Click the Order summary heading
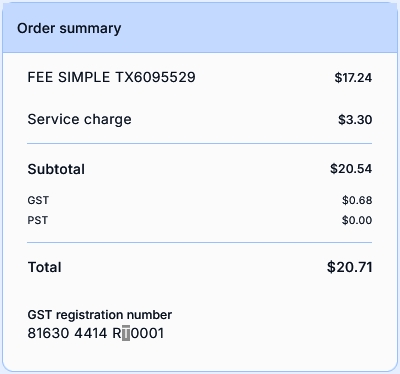The image size is (400, 374). point(69,29)
